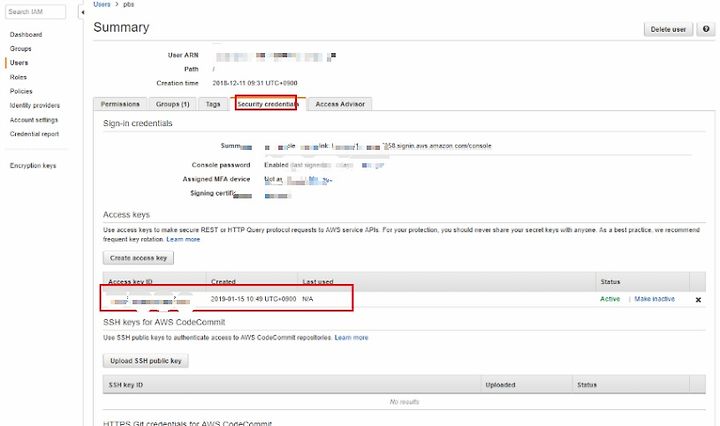Screen dimensions: 720x426
Task: Click the Create access key button
Action: coord(138,258)
